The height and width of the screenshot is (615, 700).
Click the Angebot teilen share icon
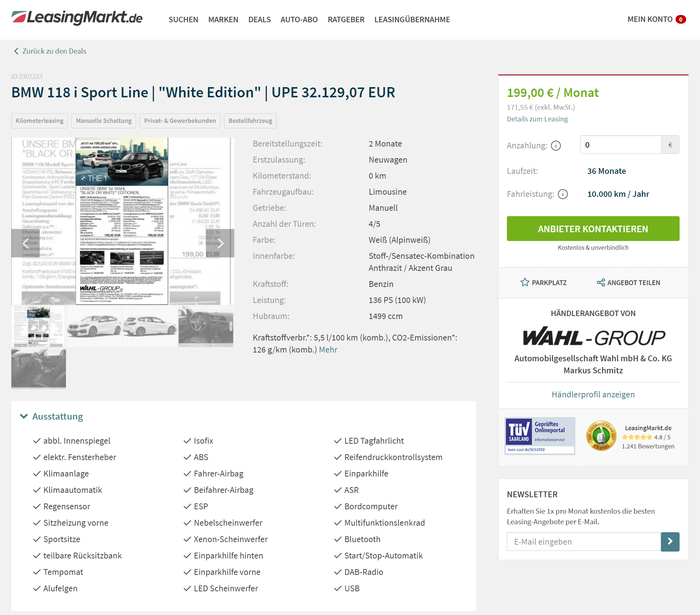[601, 283]
